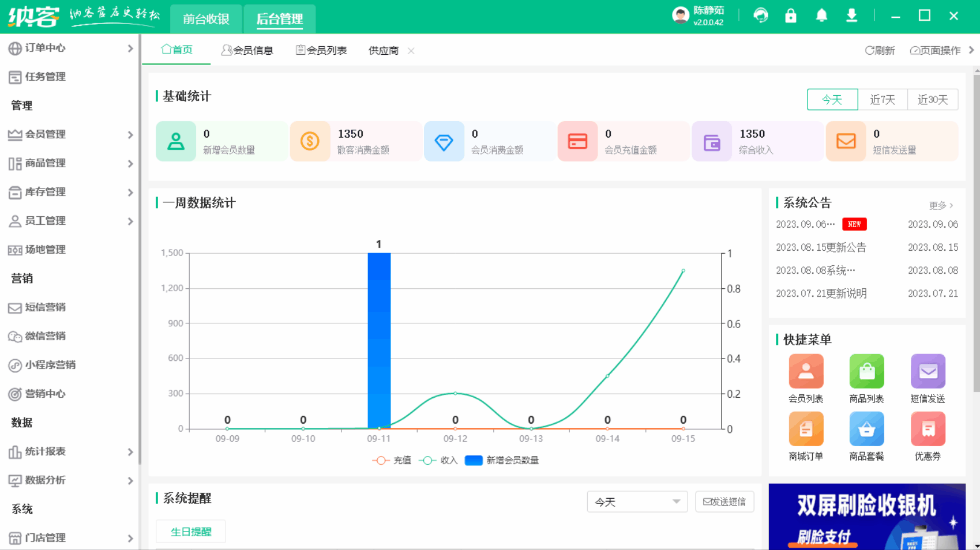Toggle the 充值 series in the chart legend

click(x=392, y=460)
